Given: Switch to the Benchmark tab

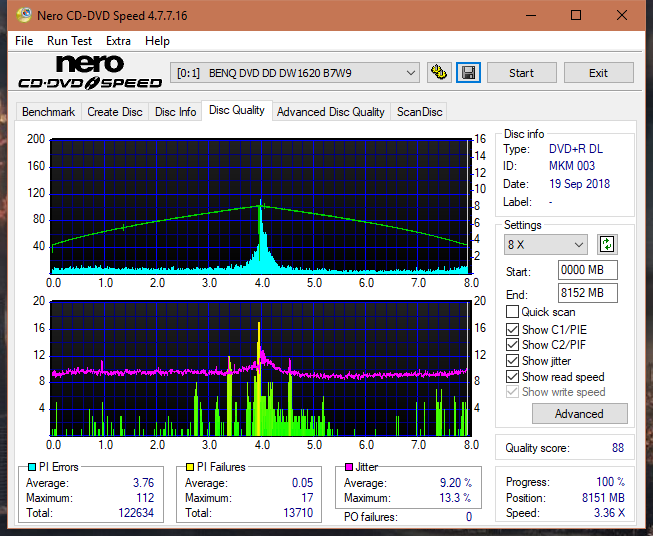Looking at the screenshot, I should 48,112.
